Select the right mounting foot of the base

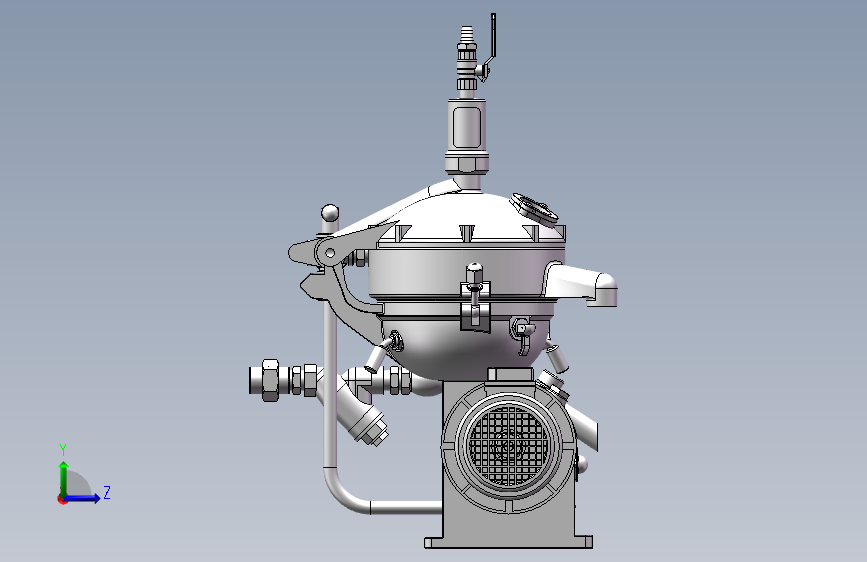tap(584, 541)
